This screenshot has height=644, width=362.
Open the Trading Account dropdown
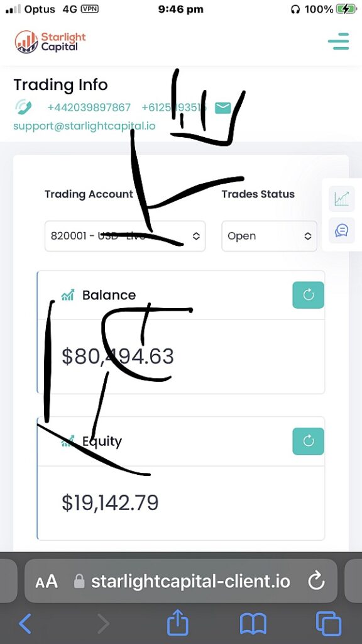(125, 236)
